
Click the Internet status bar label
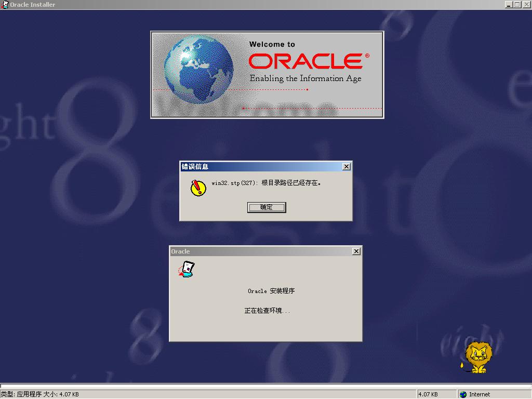tap(480, 394)
